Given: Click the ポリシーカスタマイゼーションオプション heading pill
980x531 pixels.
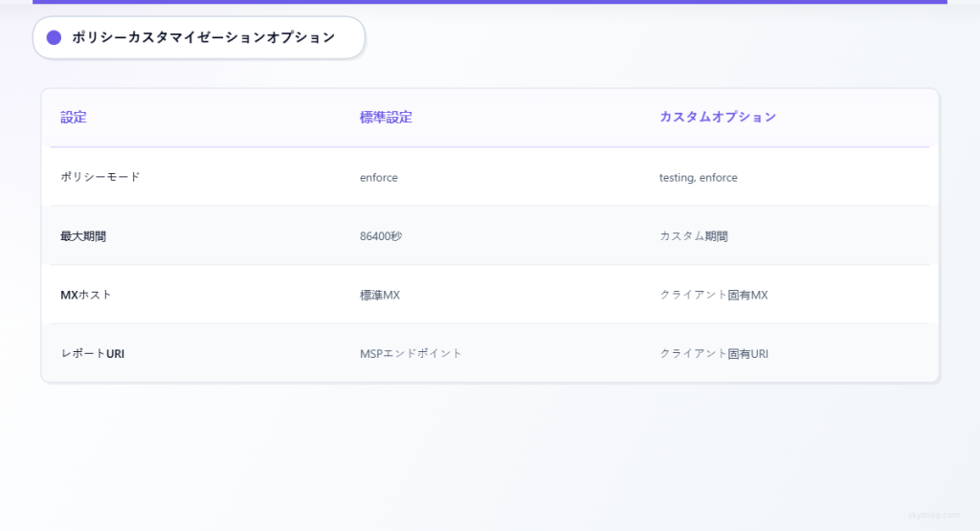Looking at the screenshot, I should (x=199, y=37).
